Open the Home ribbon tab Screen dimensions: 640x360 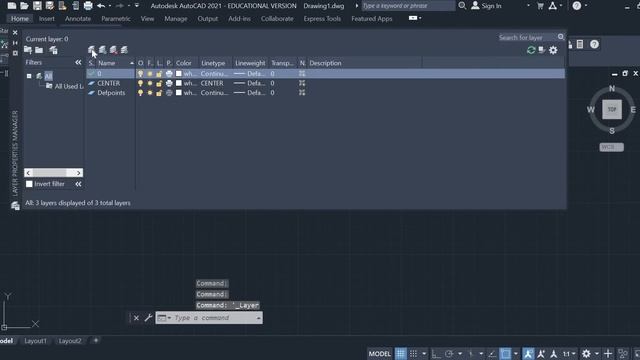[x=20, y=19]
